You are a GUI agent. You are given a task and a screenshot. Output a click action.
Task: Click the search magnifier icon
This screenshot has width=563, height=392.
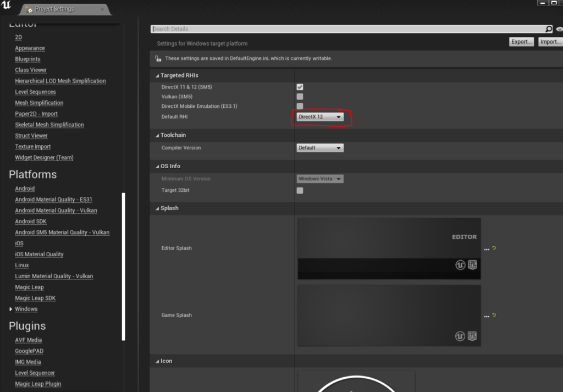[x=549, y=29]
